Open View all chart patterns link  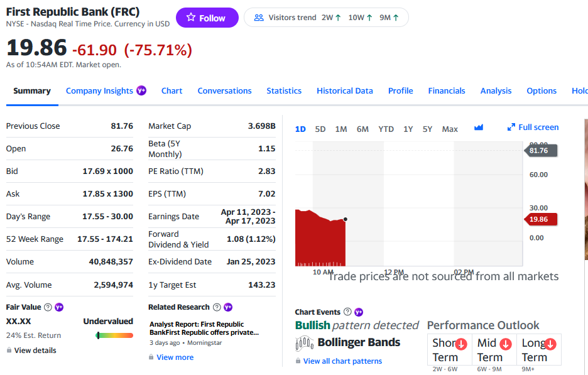pyautogui.click(x=342, y=361)
